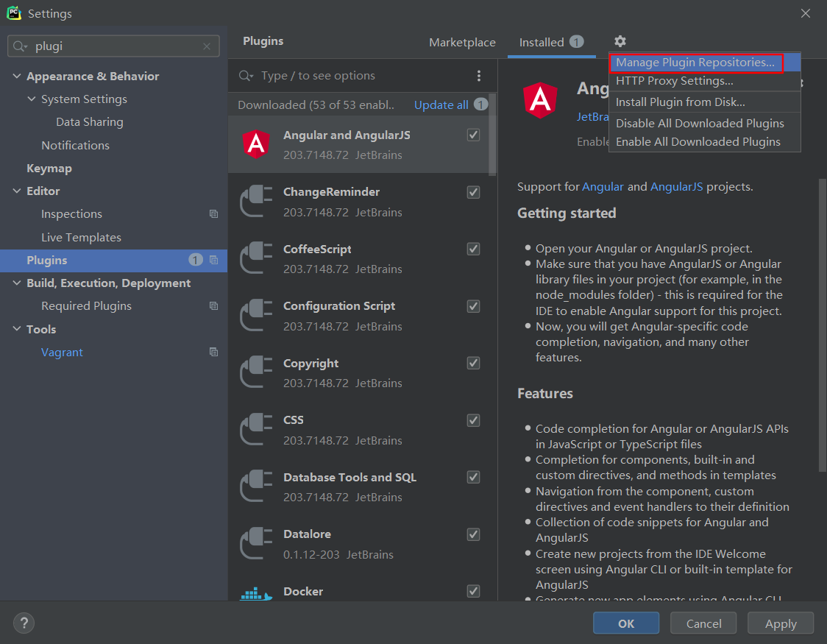This screenshot has width=827, height=644.
Task: Toggle the Configuration Script plugin checkbox
Action: 473,306
